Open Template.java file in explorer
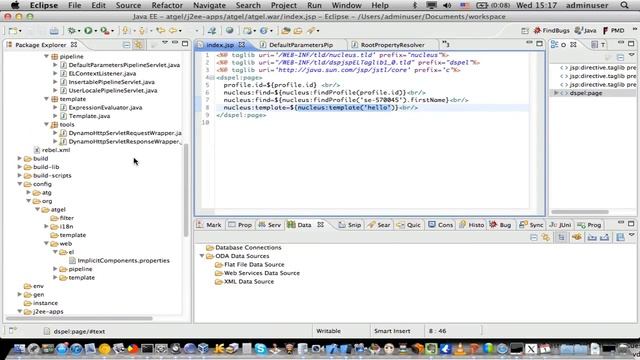The width and height of the screenshot is (640, 360). tap(89, 116)
